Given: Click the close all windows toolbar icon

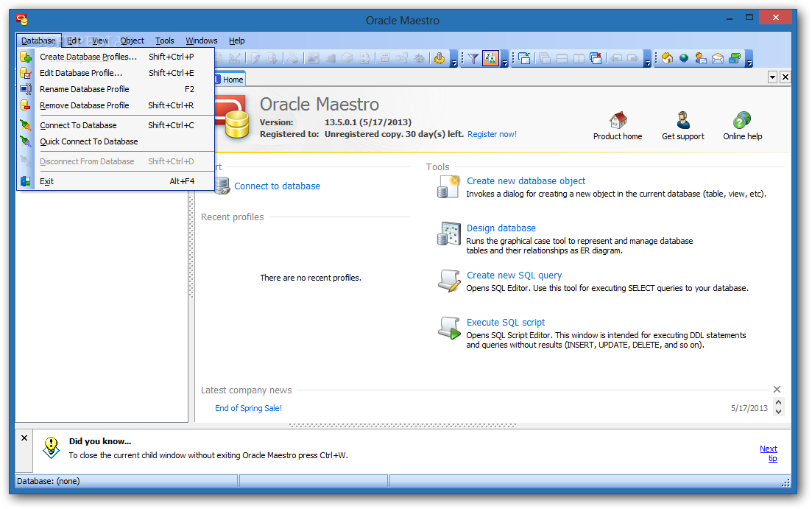Looking at the screenshot, I should (596, 59).
